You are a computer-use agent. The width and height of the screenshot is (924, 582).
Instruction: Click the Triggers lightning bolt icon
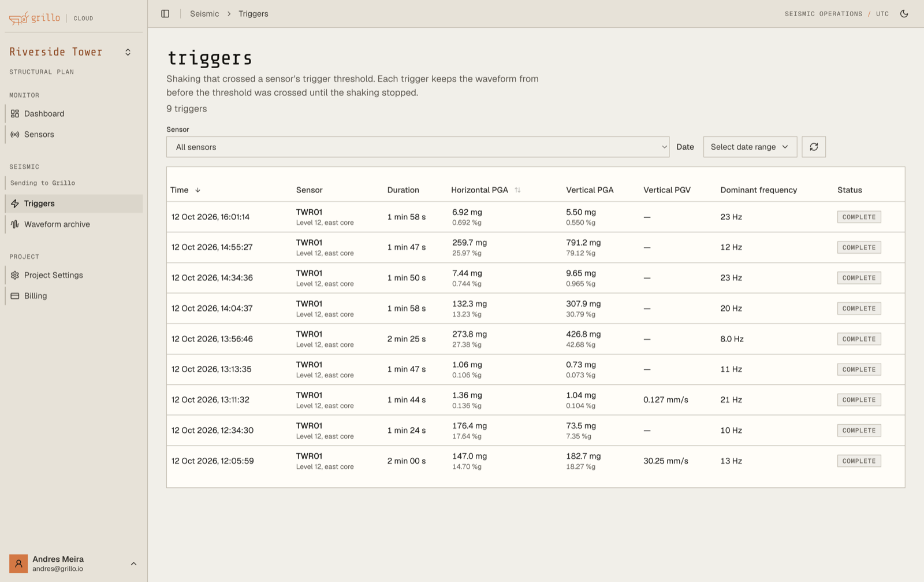coord(15,204)
